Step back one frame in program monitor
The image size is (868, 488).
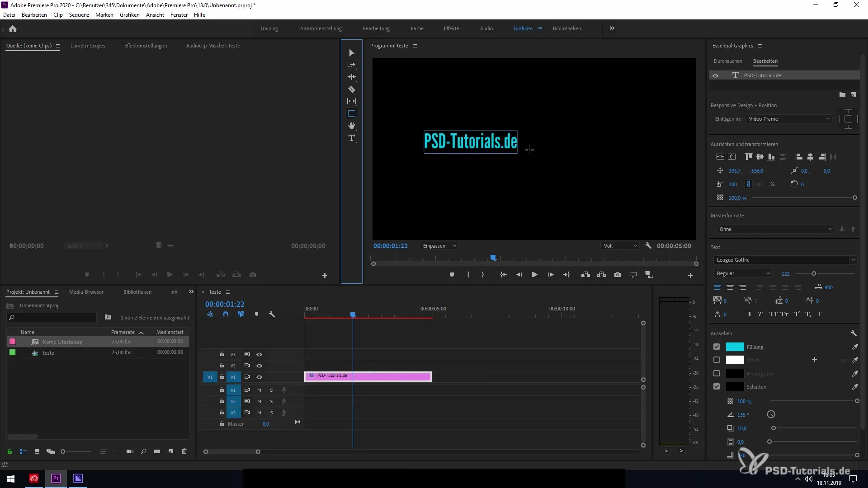519,275
